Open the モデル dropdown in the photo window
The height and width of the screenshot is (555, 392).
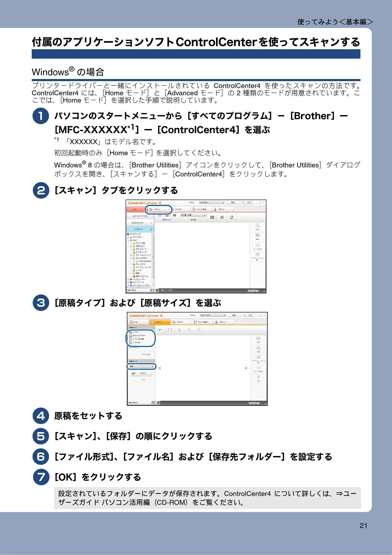(212, 203)
